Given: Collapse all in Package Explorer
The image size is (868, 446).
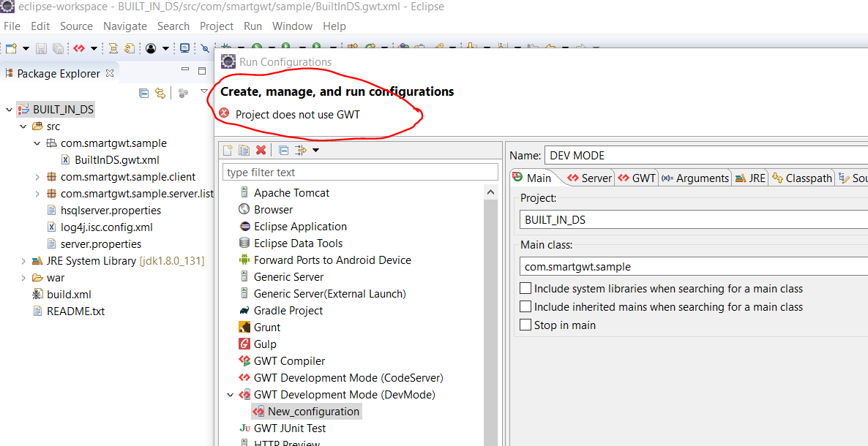Looking at the screenshot, I should click(x=143, y=93).
